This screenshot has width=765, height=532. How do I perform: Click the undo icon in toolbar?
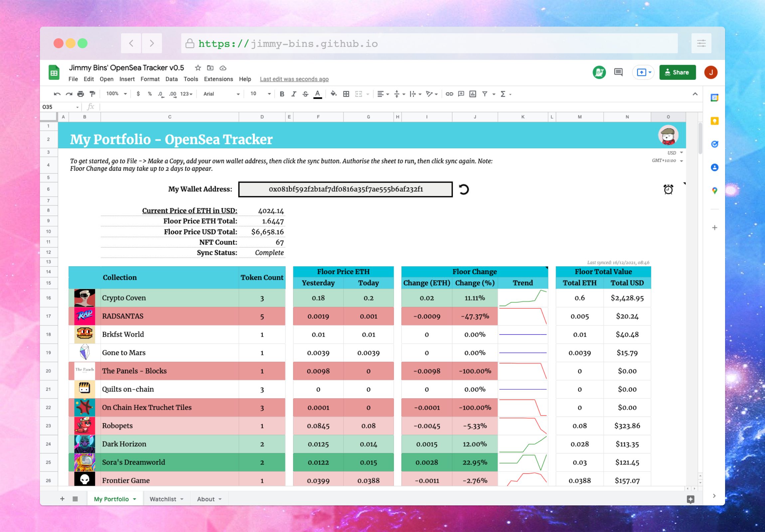(x=57, y=94)
